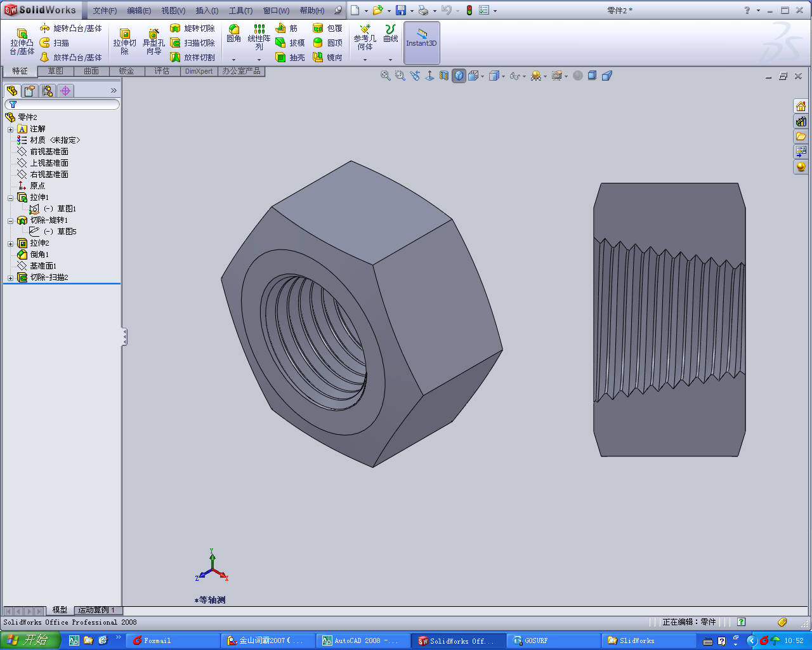Toggle the Section View display
812x650 pixels.
(444, 76)
